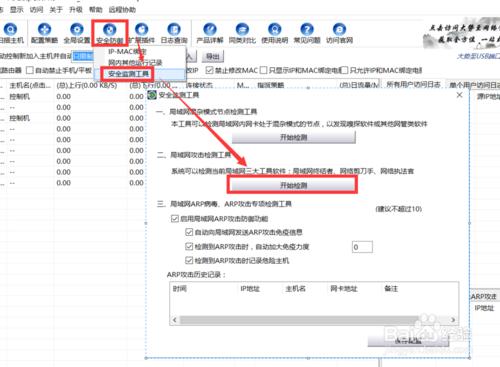Open the 帮助 menu
Screen dimensions: 500x367
tap(96, 10)
